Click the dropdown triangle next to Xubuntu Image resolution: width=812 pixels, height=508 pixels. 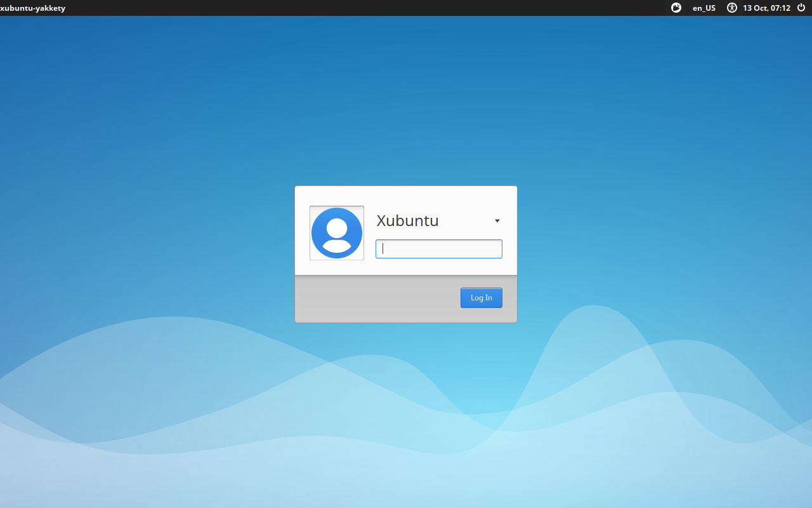497,220
